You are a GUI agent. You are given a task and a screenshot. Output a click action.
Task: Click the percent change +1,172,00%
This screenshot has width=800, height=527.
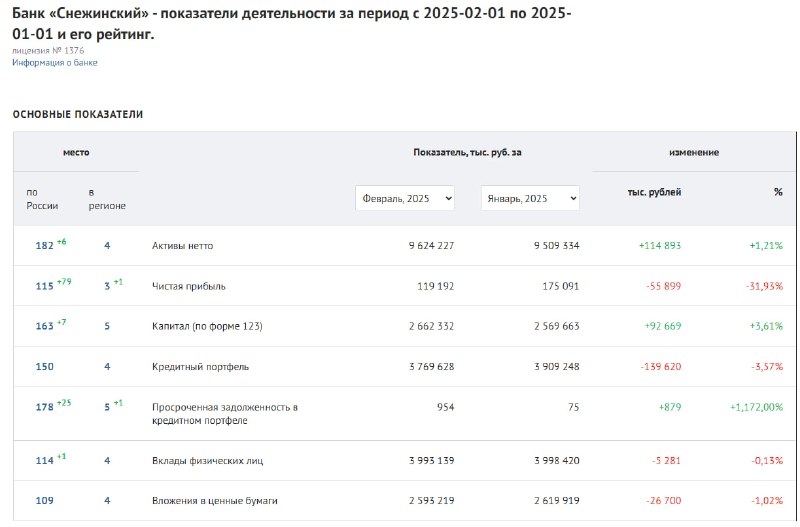point(757,407)
